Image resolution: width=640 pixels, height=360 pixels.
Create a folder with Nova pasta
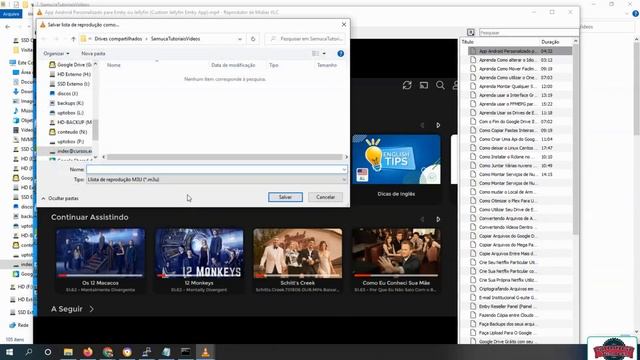93,53
